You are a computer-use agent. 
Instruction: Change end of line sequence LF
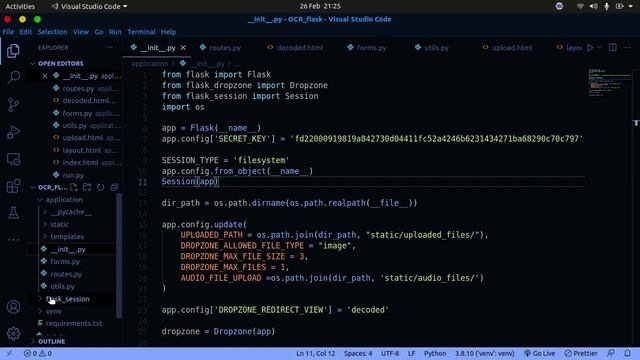pos(411,353)
